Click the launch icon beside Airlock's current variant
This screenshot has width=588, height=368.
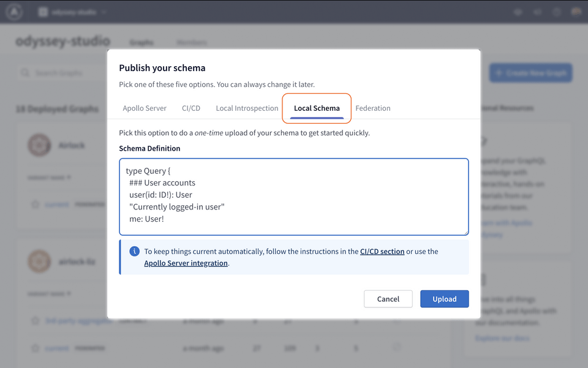[35, 204]
